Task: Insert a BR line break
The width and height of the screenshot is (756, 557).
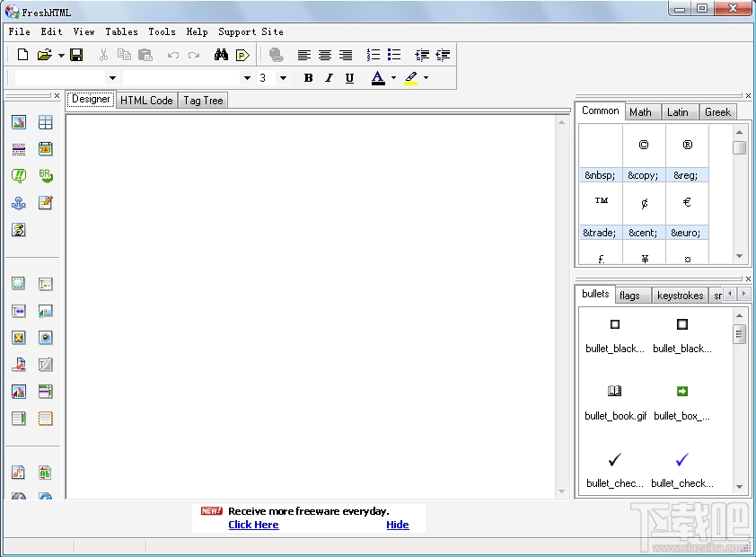Action: [45, 176]
